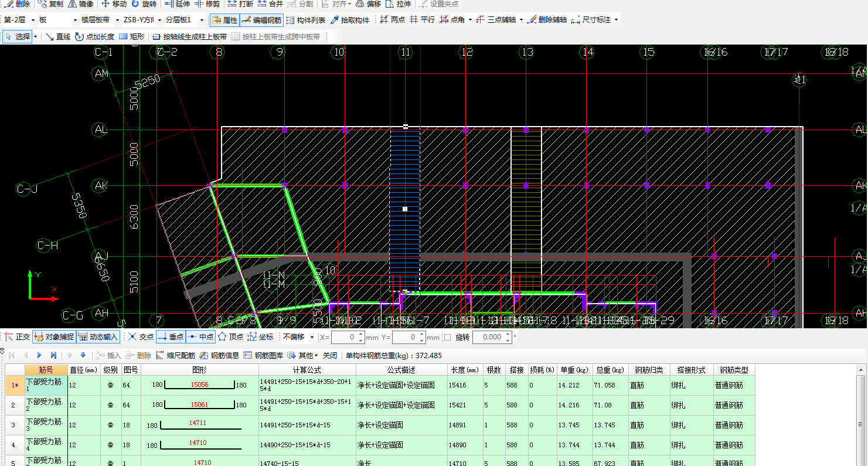Enable the 旋转 rotation checkbox
This screenshot has width=868, height=466.
click(x=448, y=337)
